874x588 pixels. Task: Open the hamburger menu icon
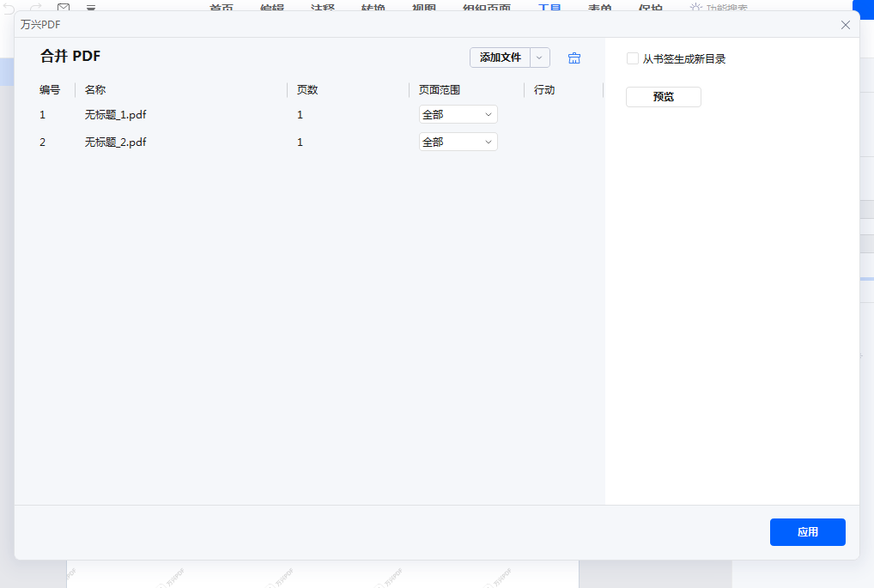coord(91,8)
